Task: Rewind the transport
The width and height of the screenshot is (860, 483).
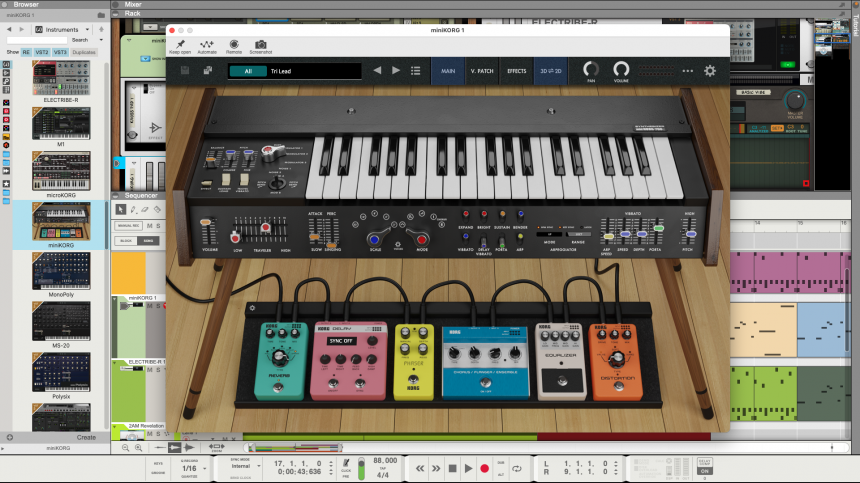Action: pyautogui.click(x=420, y=469)
